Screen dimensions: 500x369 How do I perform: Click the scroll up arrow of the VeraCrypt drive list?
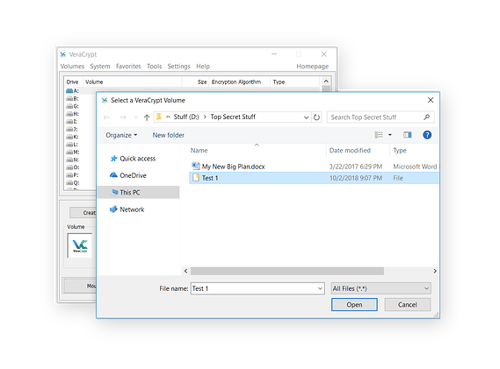326,81
